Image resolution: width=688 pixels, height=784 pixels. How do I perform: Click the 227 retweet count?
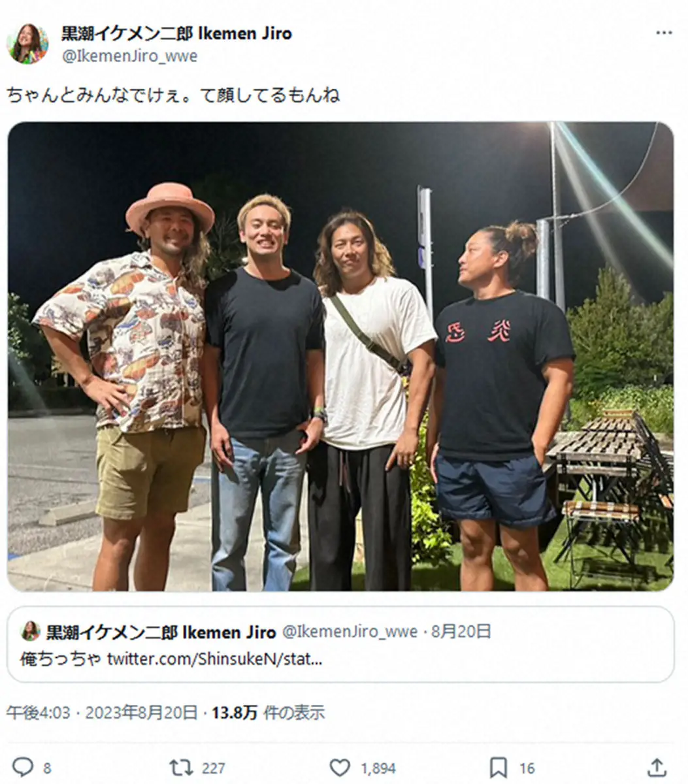click(x=214, y=768)
